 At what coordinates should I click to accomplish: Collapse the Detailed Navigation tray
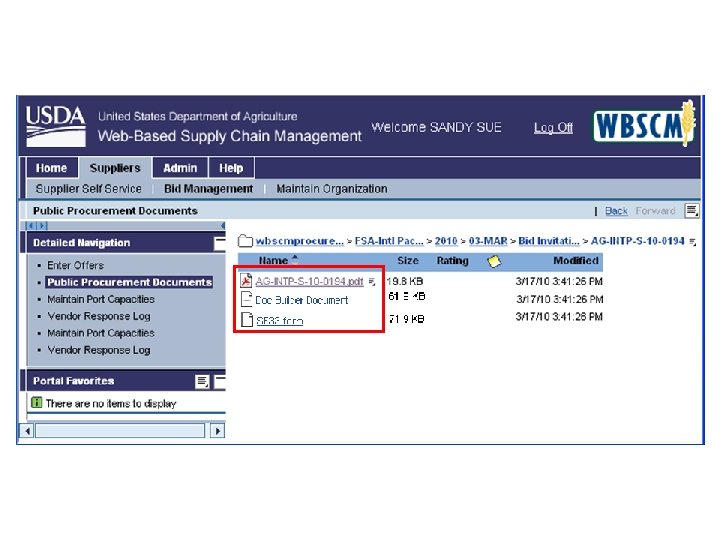coord(220,243)
